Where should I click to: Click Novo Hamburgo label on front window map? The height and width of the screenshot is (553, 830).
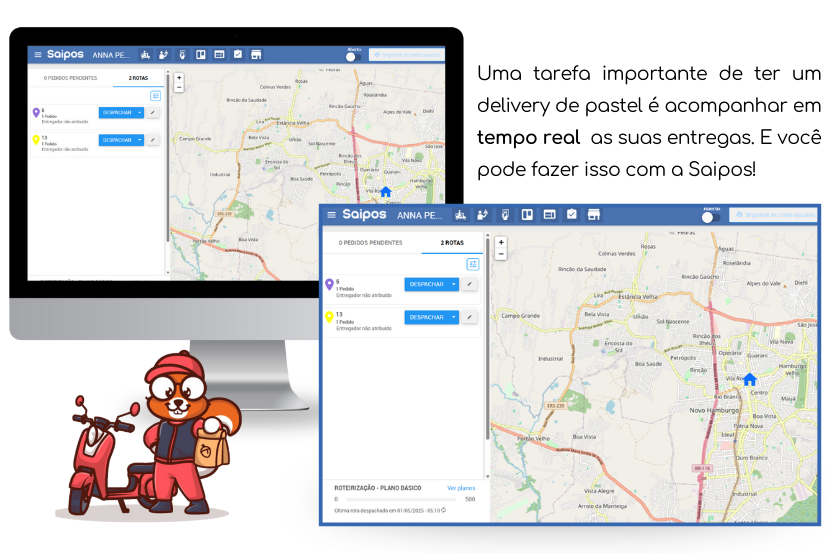(714, 410)
